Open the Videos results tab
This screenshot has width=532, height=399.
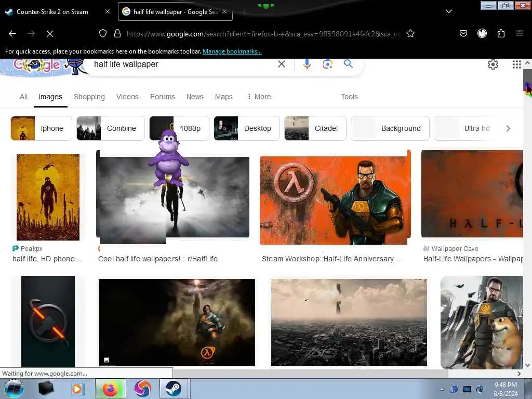[x=127, y=97]
